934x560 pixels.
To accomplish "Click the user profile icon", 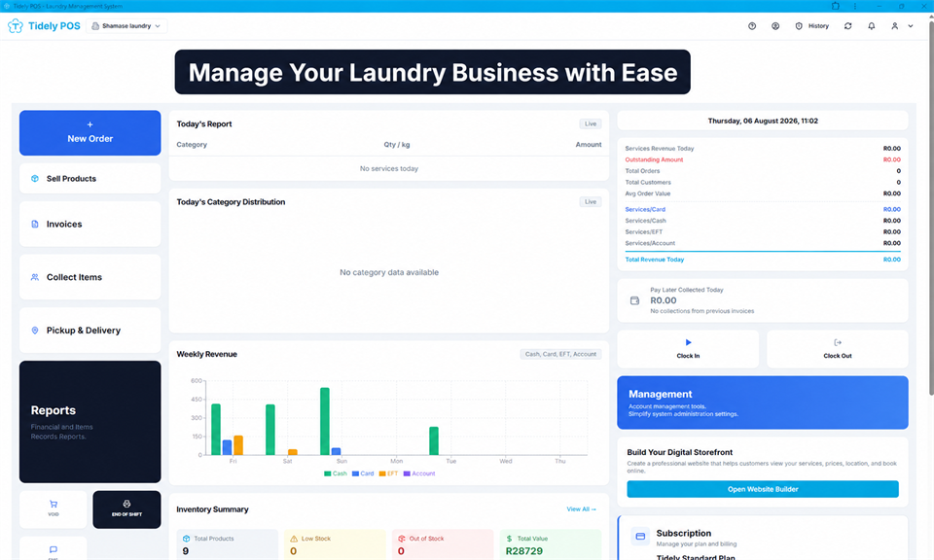I will point(894,26).
